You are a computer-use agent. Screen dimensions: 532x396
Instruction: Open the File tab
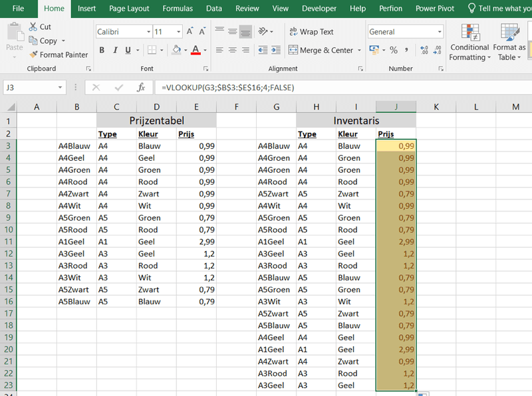point(18,9)
